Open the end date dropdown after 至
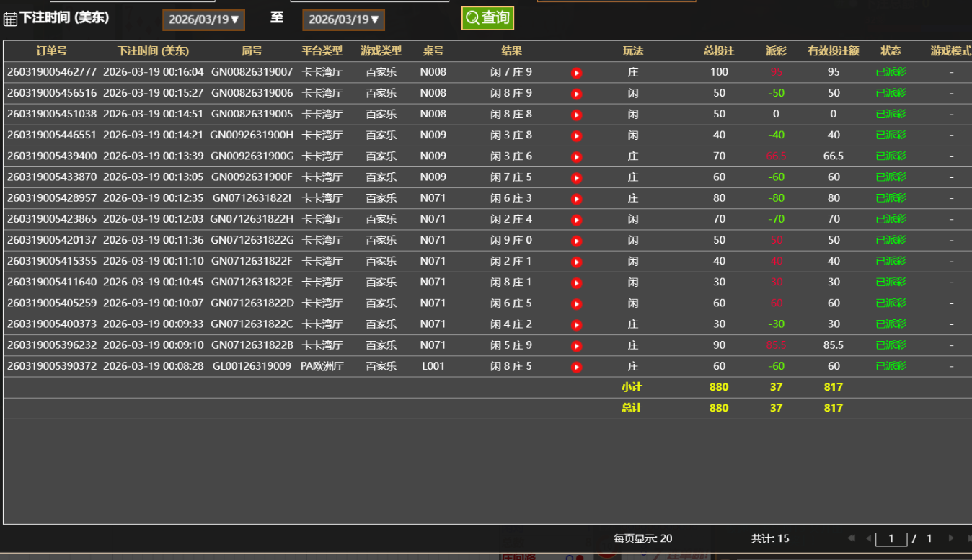Image resolution: width=972 pixels, height=560 pixels. pyautogui.click(x=343, y=19)
